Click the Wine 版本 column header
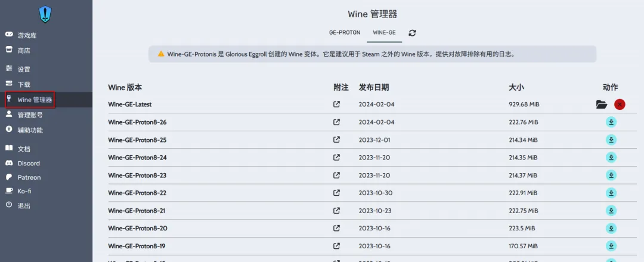The image size is (644, 262). (125, 87)
